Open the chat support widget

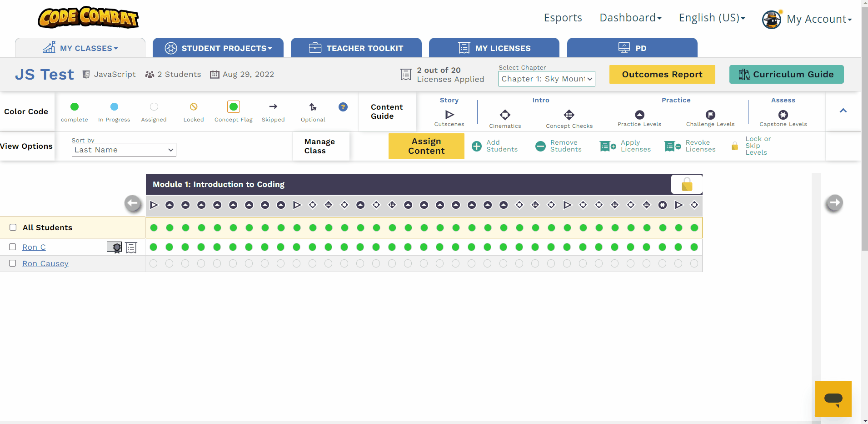(x=833, y=399)
